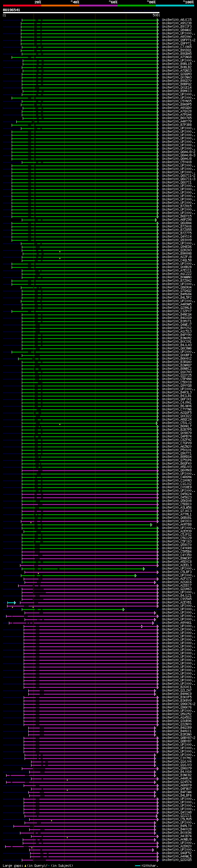Click hit name UniRef100_A9V461
Viewport: 197px width, 868px height.
[176, 623]
